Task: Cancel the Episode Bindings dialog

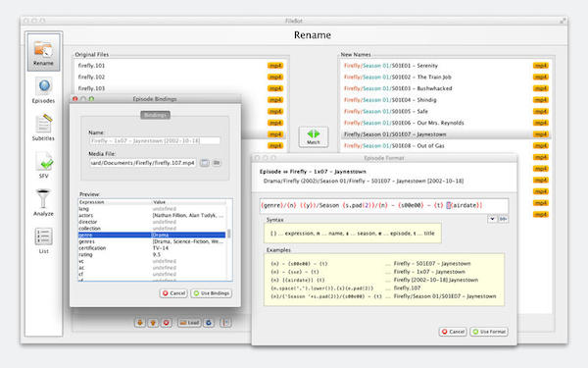Action: click(x=173, y=293)
